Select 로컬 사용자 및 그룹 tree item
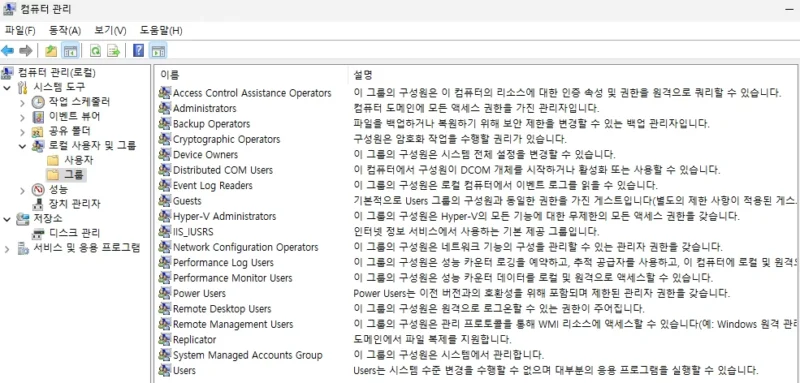The height and width of the screenshot is (383, 800). pyautogui.click(x=92, y=146)
